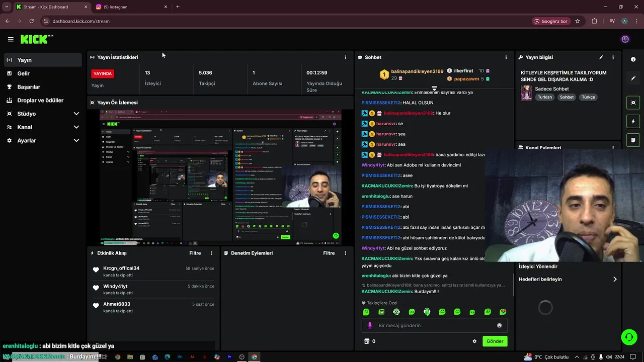Click the Google'a Sor button
This screenshot has width=644, height=362.
(x=551, y=21)
